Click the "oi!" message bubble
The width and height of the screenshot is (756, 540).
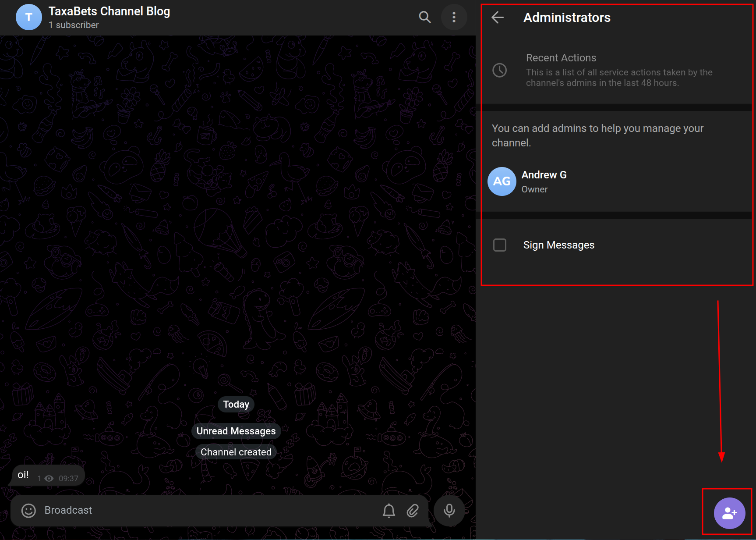23,475
